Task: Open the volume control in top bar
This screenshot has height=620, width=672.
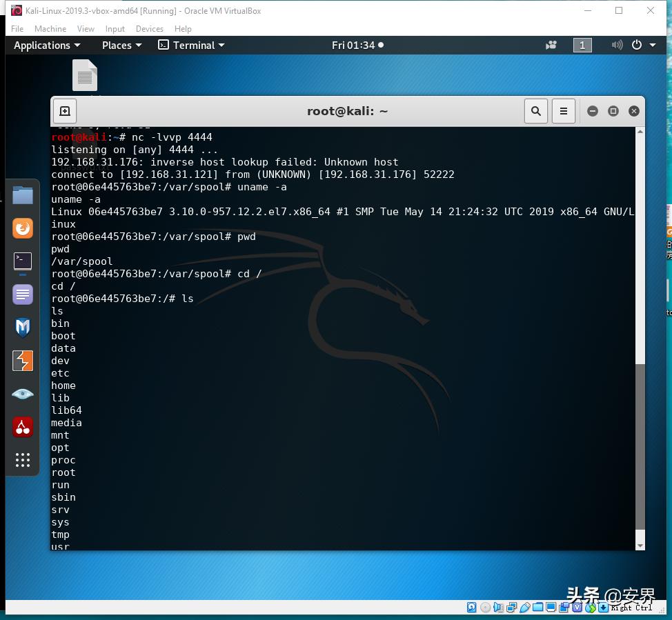Action: pos(617,46)
